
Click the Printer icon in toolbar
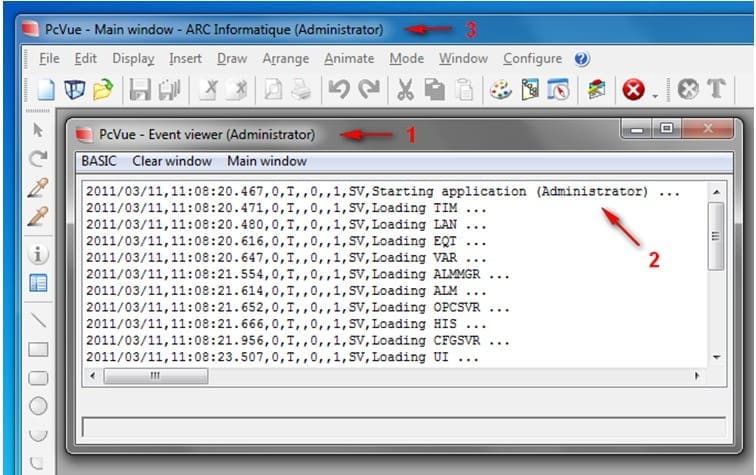(x=301, y=90)
